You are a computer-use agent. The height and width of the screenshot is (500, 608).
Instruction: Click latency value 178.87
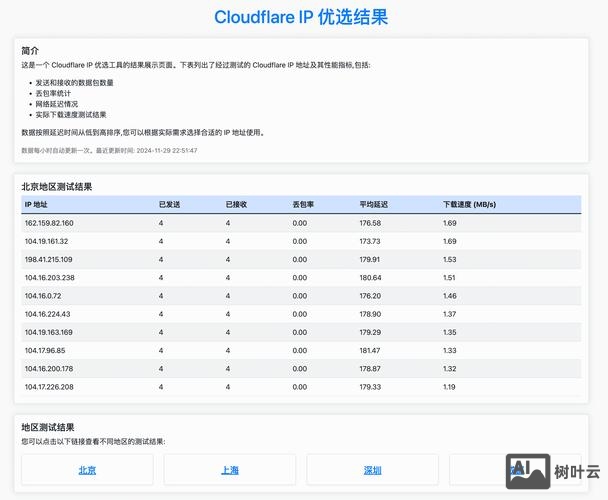click(x=370, y=369)
